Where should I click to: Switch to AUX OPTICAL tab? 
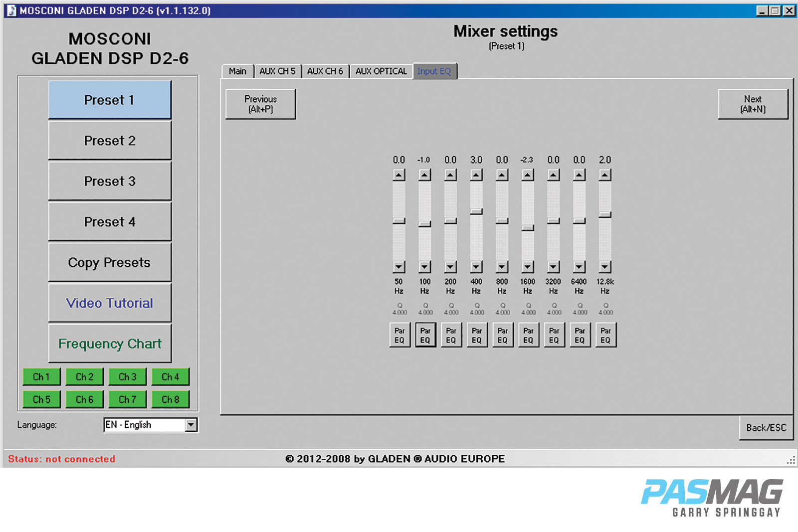[381, 71]
